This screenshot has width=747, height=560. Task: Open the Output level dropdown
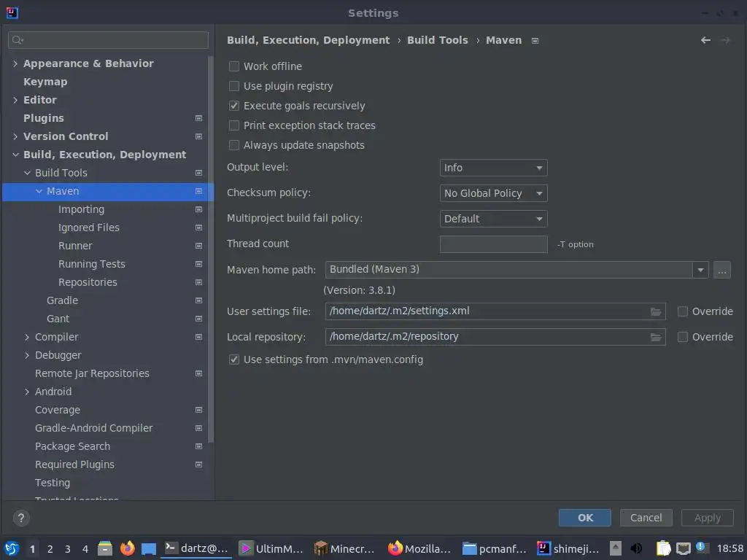[x=494, y=168]
